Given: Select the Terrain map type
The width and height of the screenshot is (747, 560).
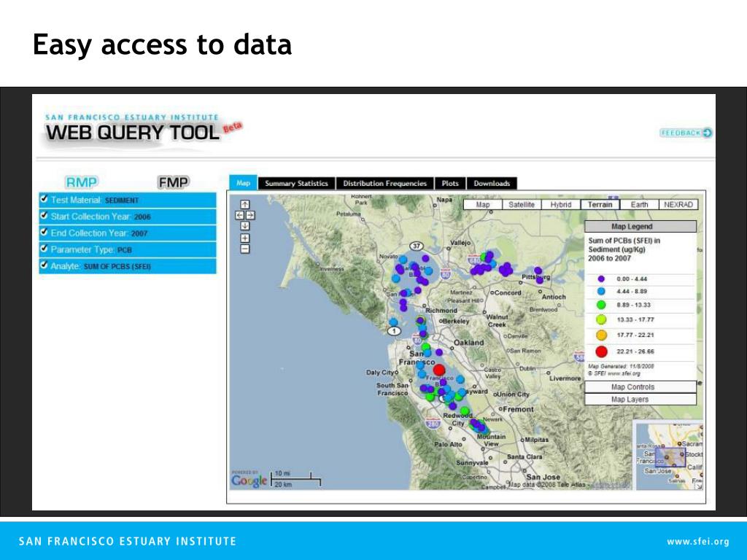Looking at the screenshot, I should [x=600, y=205].
